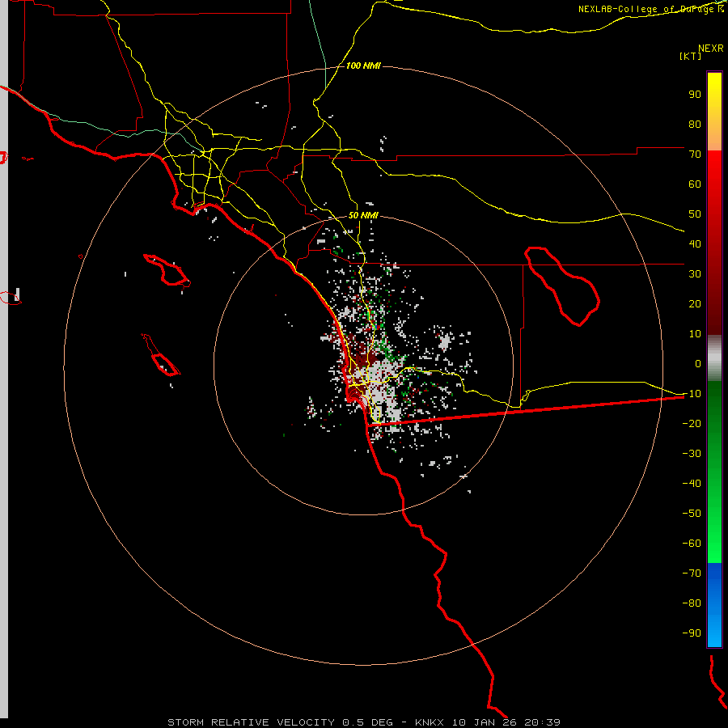Viewport: 728px width, 728px height.
Task: Click the positive 60 knot scale value
Action: [695, 184]
